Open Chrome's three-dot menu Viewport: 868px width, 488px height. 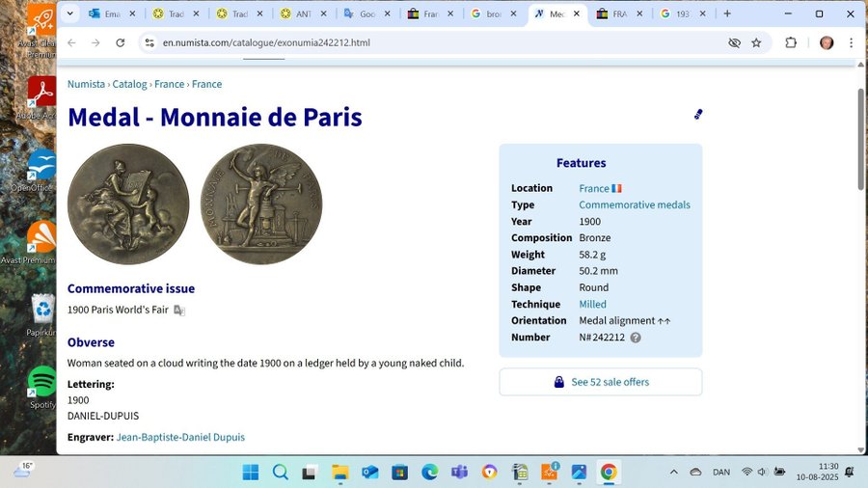point(852,42)
